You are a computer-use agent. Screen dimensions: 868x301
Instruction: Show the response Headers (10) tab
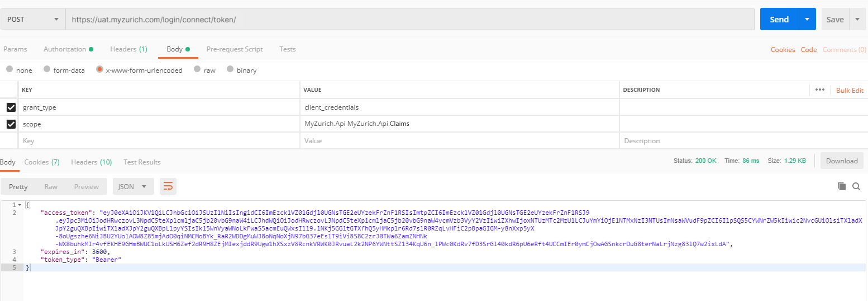(x=91, y=162)
